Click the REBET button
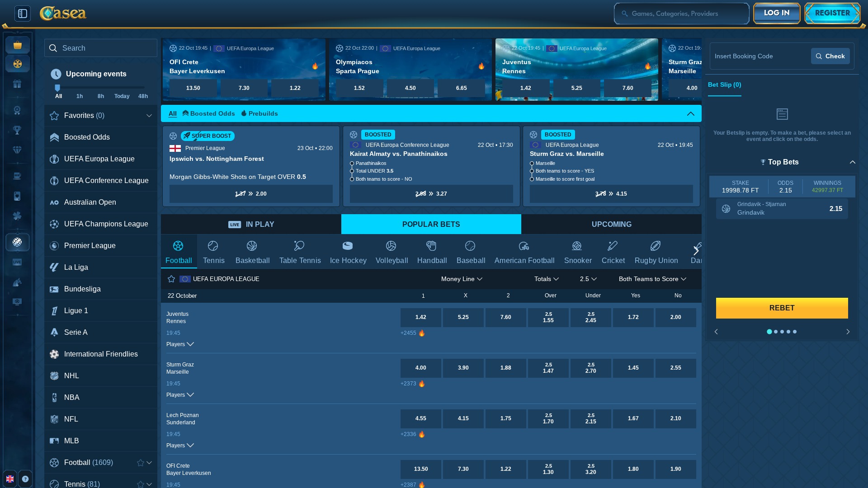 (782, 308)
